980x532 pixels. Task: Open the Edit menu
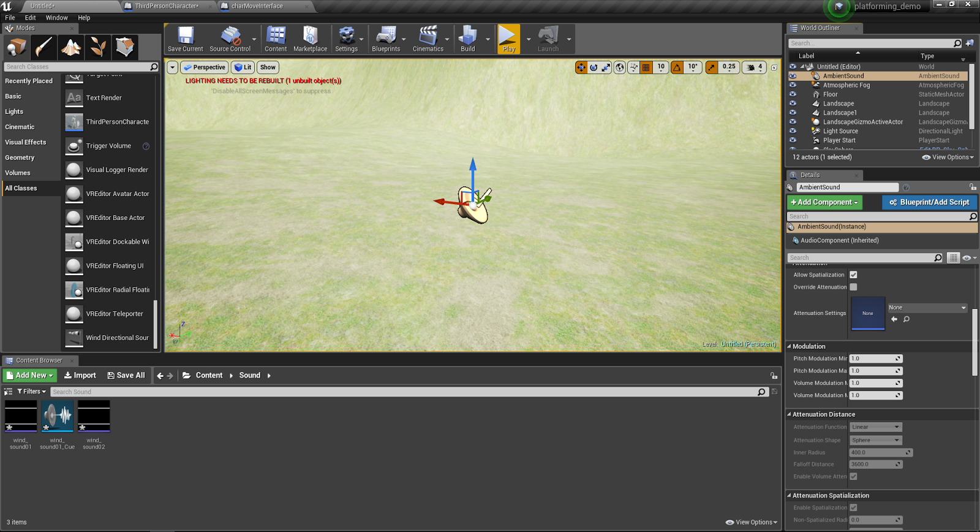click(31, 18)
